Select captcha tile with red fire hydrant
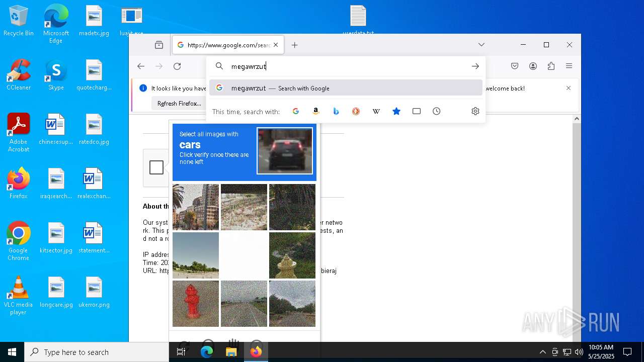The width and height of the screenshot is (644, 362). [196, 304]
